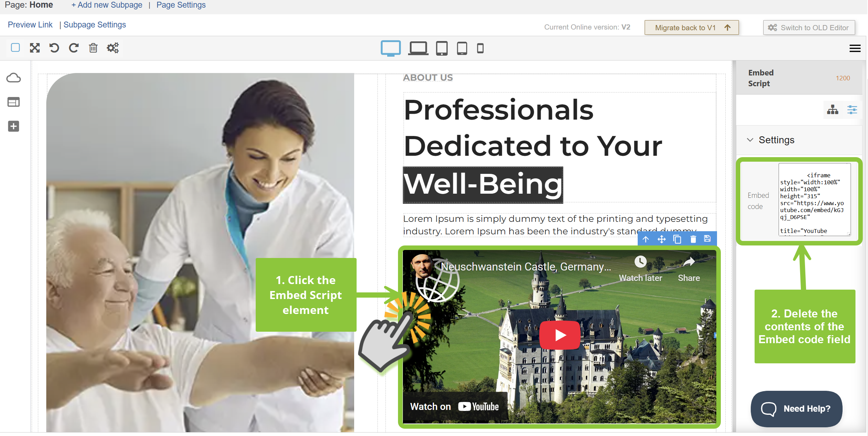Switch to smartphone device preview
Viewport: 868px width, 436px height.
(480, 48)
